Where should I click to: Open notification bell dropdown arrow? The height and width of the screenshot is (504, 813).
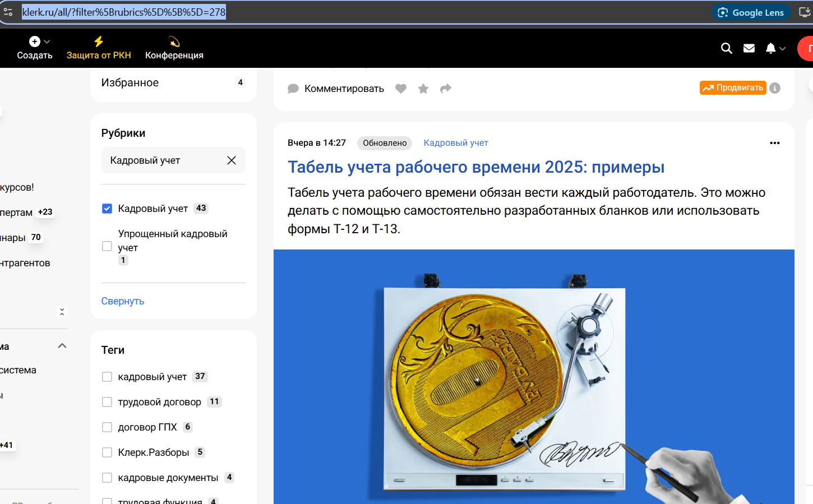click(x=782, y=50)
